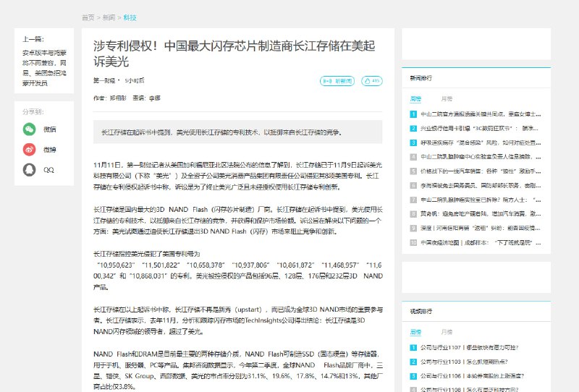Click the patent number "10,950,623"
This screenshot has height=392, width=579.
tap(116, 265)
